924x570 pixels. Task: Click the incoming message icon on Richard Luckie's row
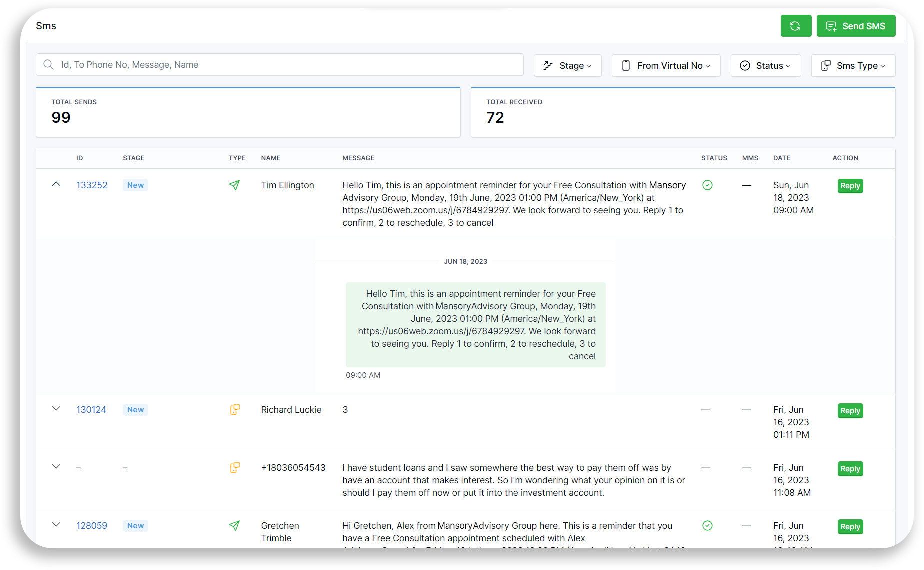click(234, 409)
